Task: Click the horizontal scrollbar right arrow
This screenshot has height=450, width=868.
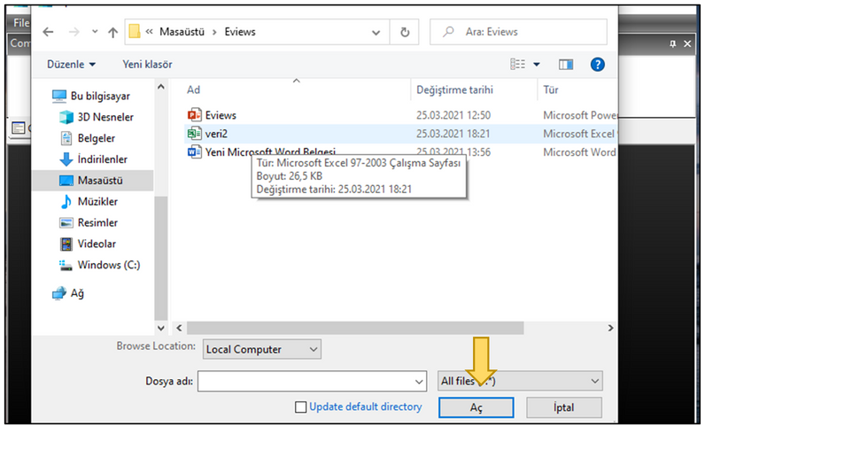Action: point(610,329)
